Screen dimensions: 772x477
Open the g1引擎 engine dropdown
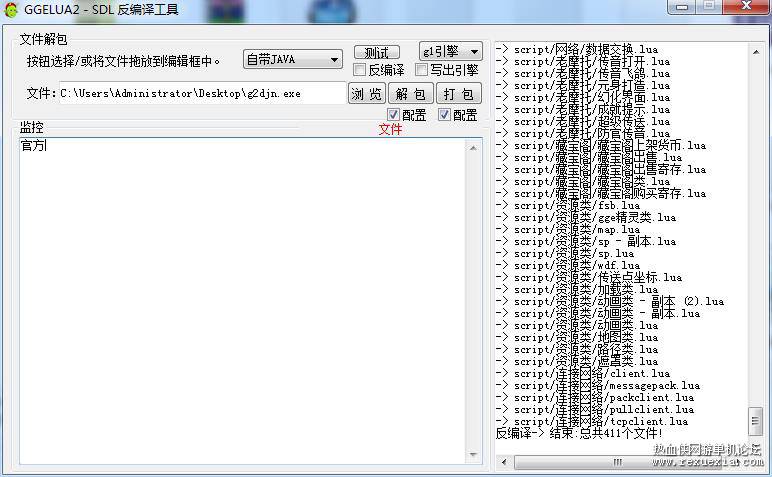coord(450,51)
